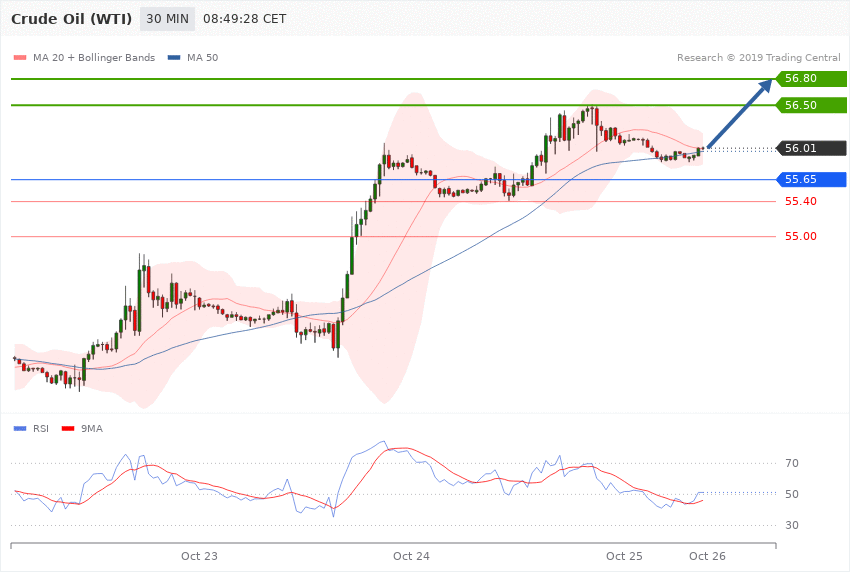Viewport: 850px width, 576px height.
Task: Click the Research © 2019 Trading Central credit
Action: pyautogui.click(x=758, y=57)
